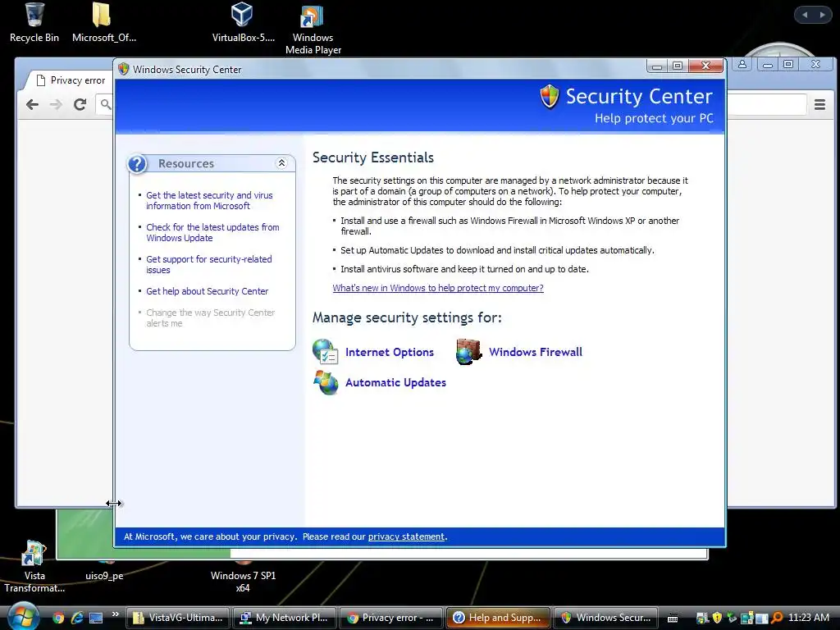Image resolution: width=840 pixels, height=630 pixels.
Task: Switch to Windows Secur... taskbar button
Action: tap(606, 618)
